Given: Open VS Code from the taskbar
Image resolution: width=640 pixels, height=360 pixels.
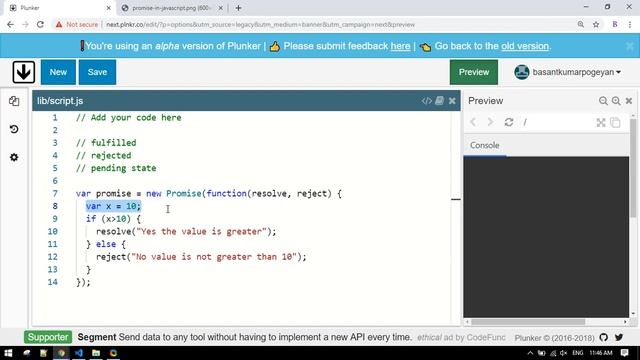Looking at the screenshot, I should pos(79,353).
